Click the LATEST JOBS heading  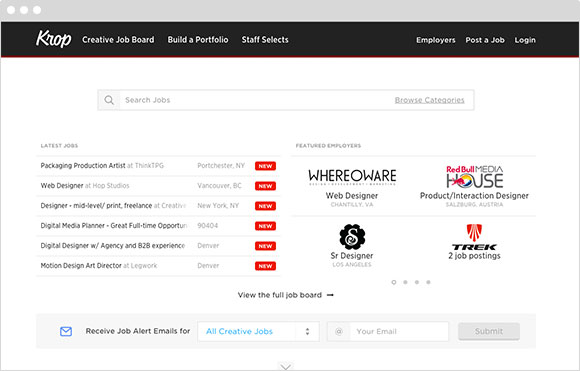59,146
